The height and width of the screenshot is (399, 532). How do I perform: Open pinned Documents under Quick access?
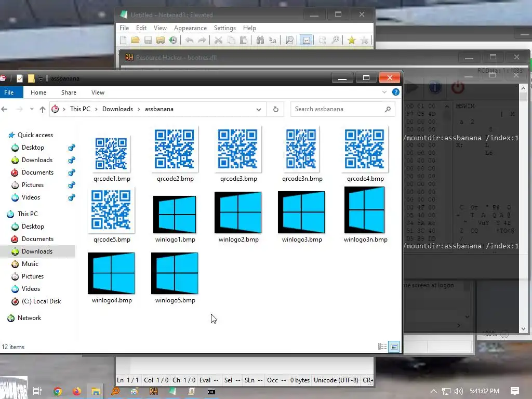point(37,172)
